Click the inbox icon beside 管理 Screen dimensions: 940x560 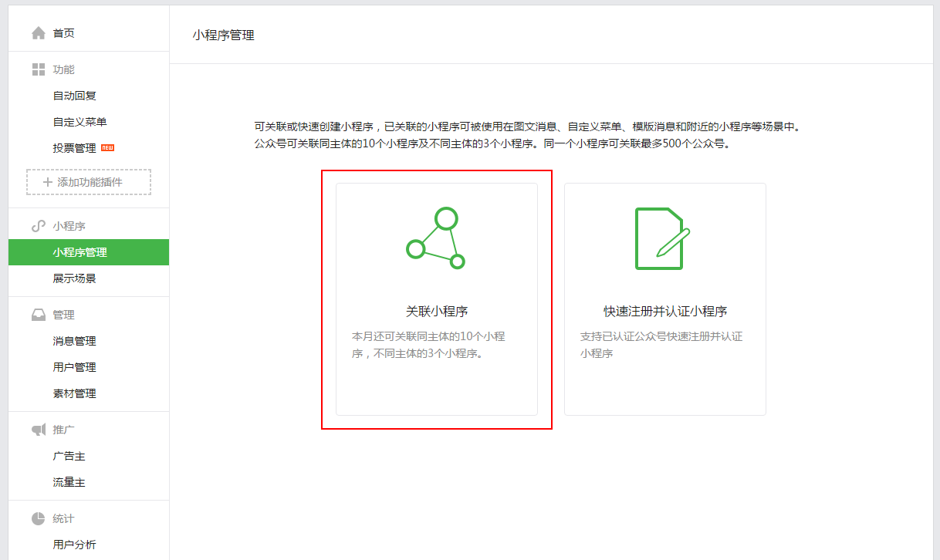[39, 315]
